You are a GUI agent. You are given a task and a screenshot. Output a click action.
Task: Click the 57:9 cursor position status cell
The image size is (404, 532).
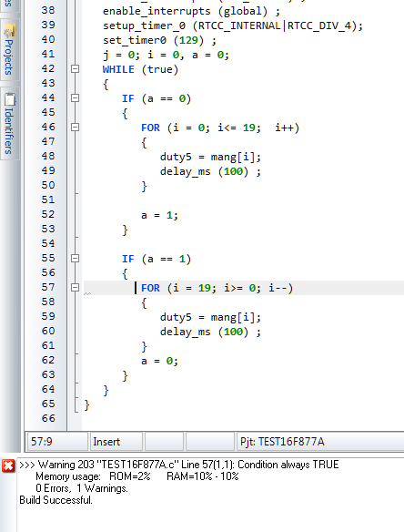(57, 442)
